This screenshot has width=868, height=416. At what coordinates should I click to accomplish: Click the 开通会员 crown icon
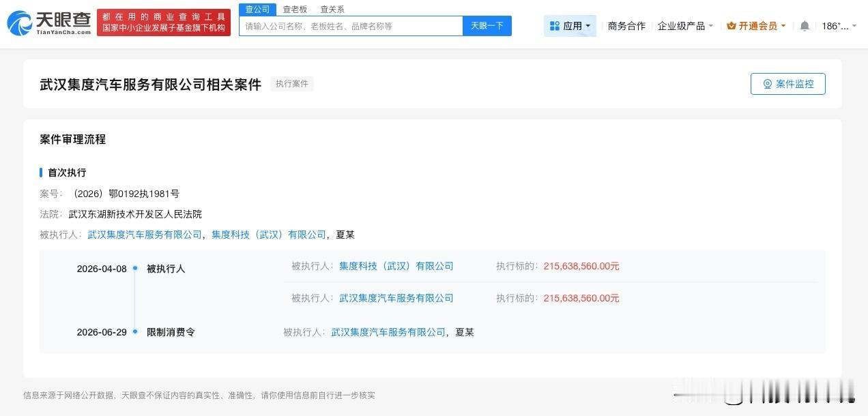pyautogui.click(x=732, y=26)
